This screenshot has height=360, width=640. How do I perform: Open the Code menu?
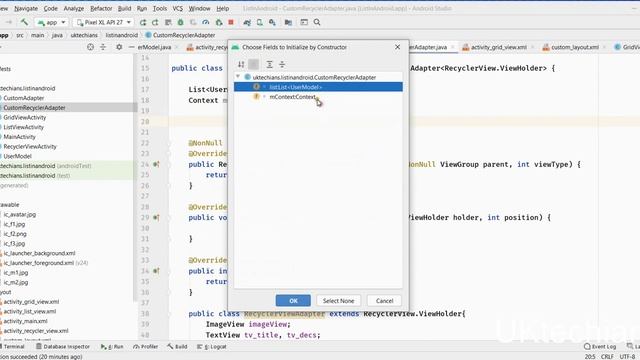(51, 8)
